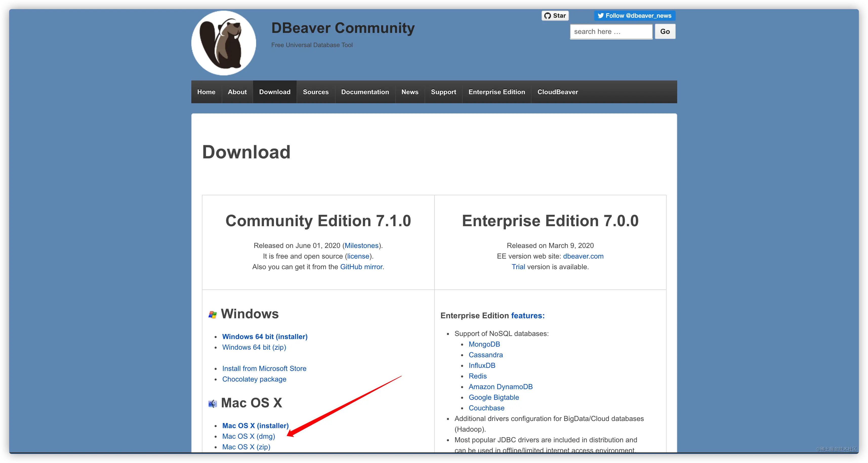Go to Enterprise Edition page

(x=497, y=92)
